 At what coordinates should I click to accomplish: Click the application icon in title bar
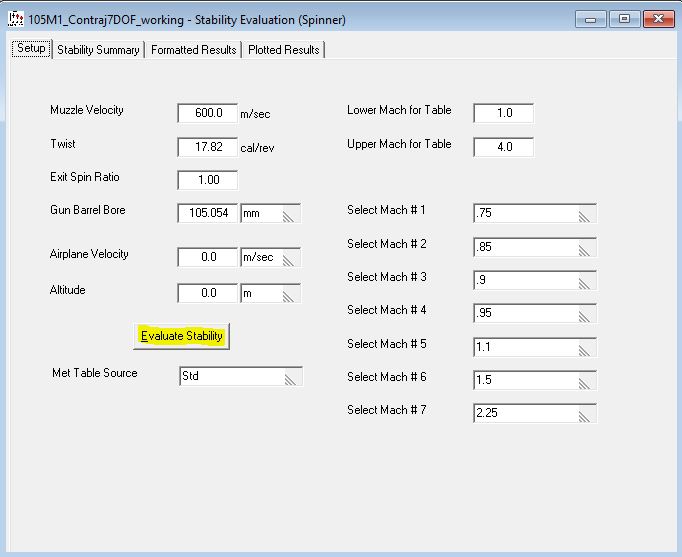coord(16,19)
